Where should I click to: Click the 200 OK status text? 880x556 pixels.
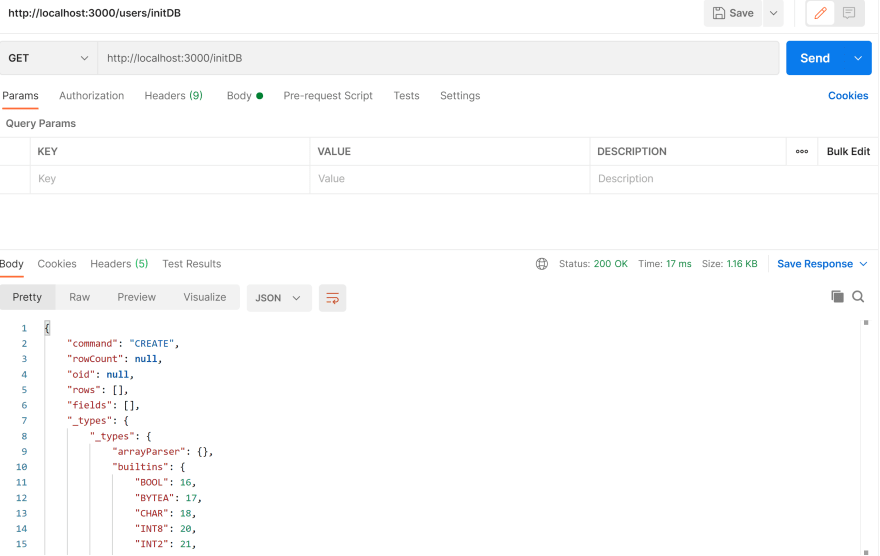coord(611,264)
